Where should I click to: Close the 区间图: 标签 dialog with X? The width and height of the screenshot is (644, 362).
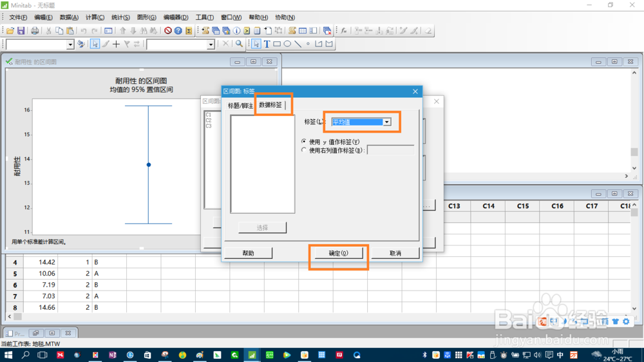pos(415,91)
